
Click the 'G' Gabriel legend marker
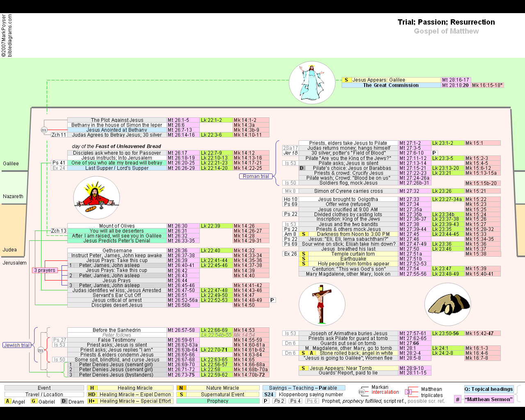[34, 401]
